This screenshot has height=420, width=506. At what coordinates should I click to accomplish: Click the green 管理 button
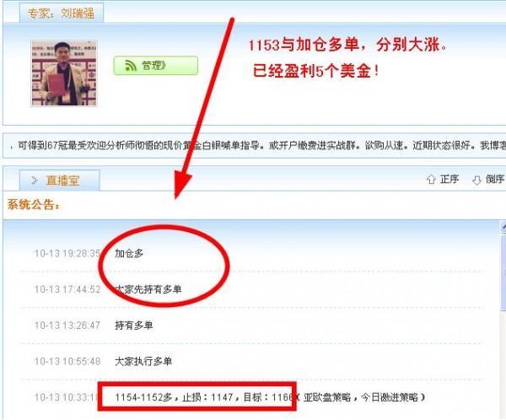point(155,66)
